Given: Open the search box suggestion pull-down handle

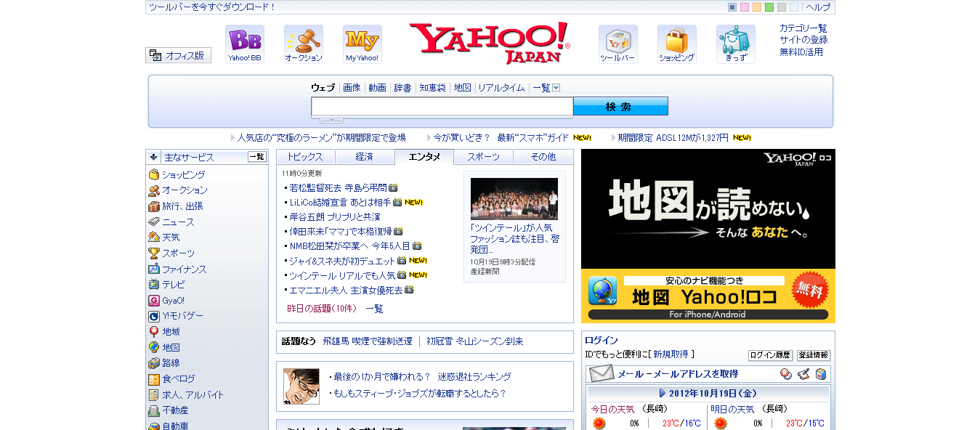Looking at the screenshot, I should click(331, 120).
